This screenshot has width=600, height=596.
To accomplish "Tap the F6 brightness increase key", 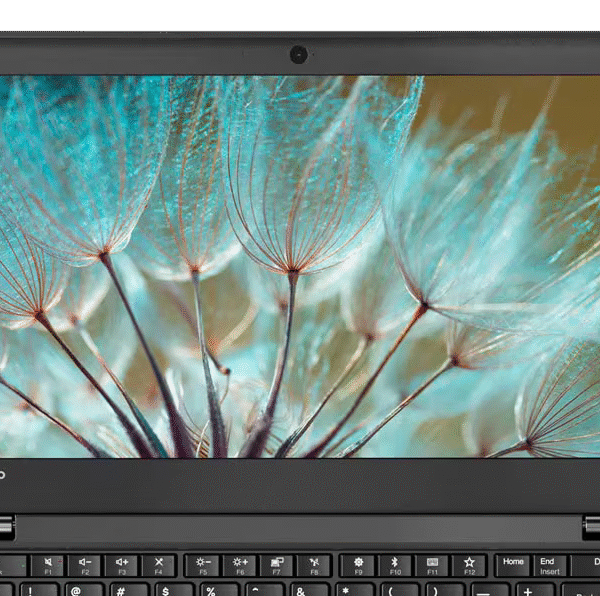I will 240,566.
